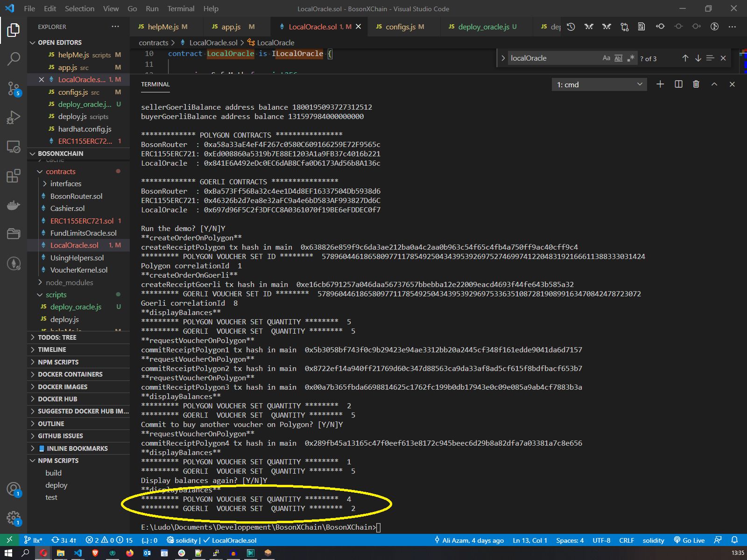Screen dimensions: 747x560
Task: Open the Selection menu
Action: click(x=79, y=8)
